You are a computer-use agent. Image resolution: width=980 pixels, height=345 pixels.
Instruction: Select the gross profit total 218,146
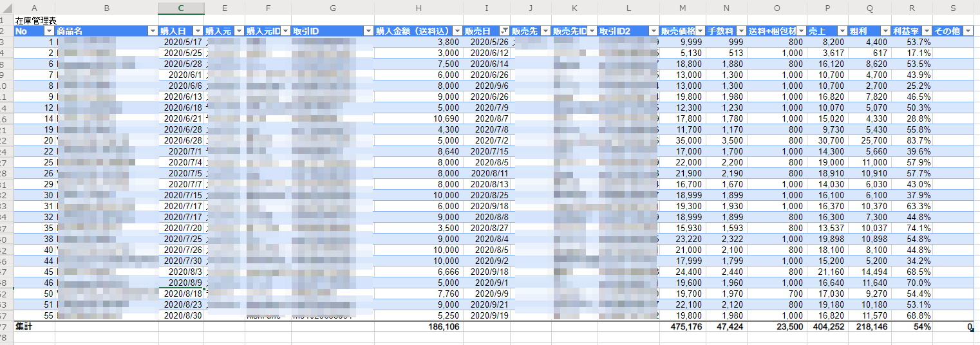tap(870, 327)
